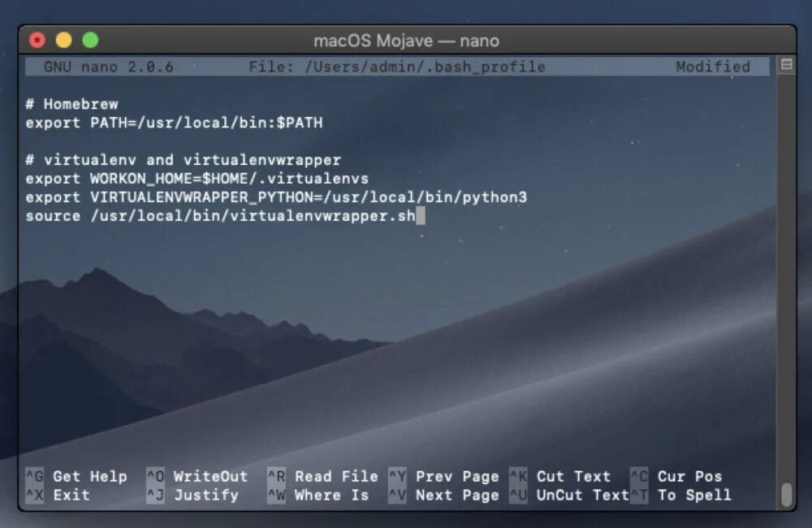This screenshot has width=812, height=528.
Task: Click the VIRTUALENVWRAPPER_PYTHON export line
Action: [x=276, y=197]
